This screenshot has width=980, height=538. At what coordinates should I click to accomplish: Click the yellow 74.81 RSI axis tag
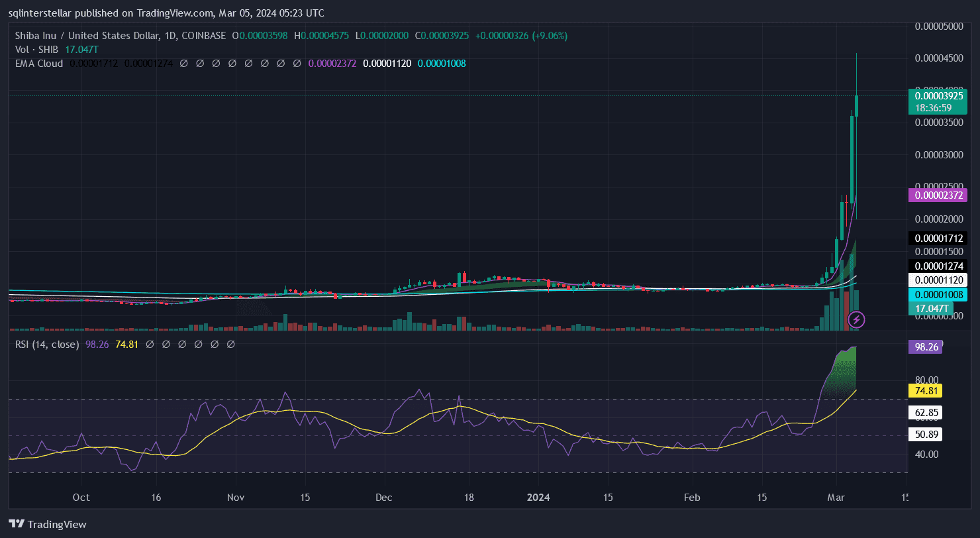click(925, 391)
